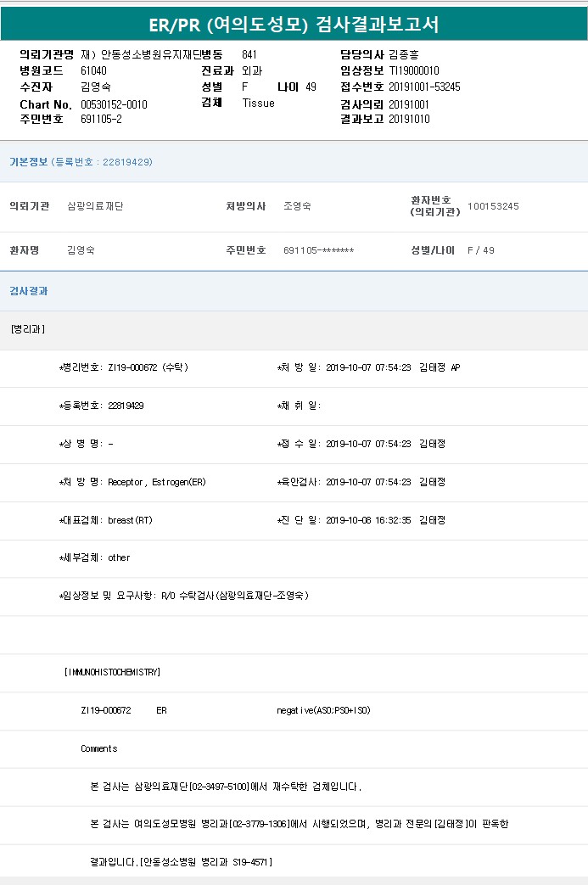Image resolution: width=588 pixels, height=885 pixels.
Task: Select the 'ER' test name cell
Action: click(161, 710)
